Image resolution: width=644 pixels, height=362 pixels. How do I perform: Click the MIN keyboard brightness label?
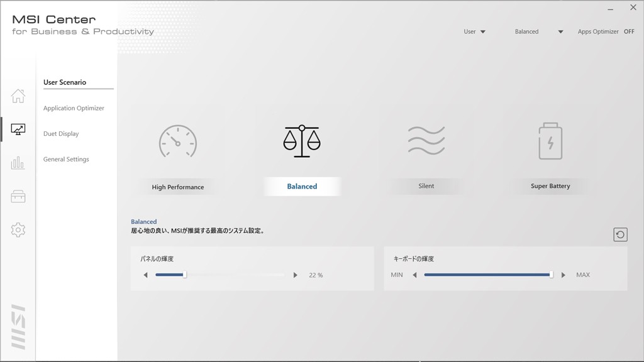click(x=397, y=275)
